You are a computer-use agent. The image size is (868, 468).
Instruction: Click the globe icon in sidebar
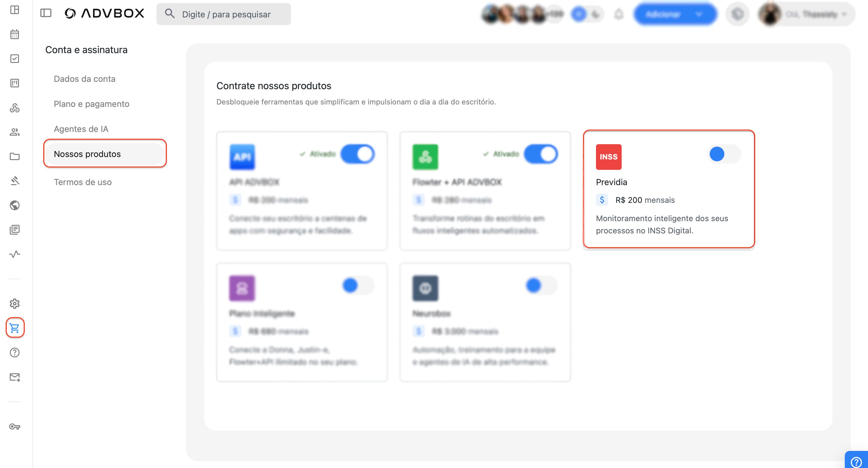click(x=14, y=205)
